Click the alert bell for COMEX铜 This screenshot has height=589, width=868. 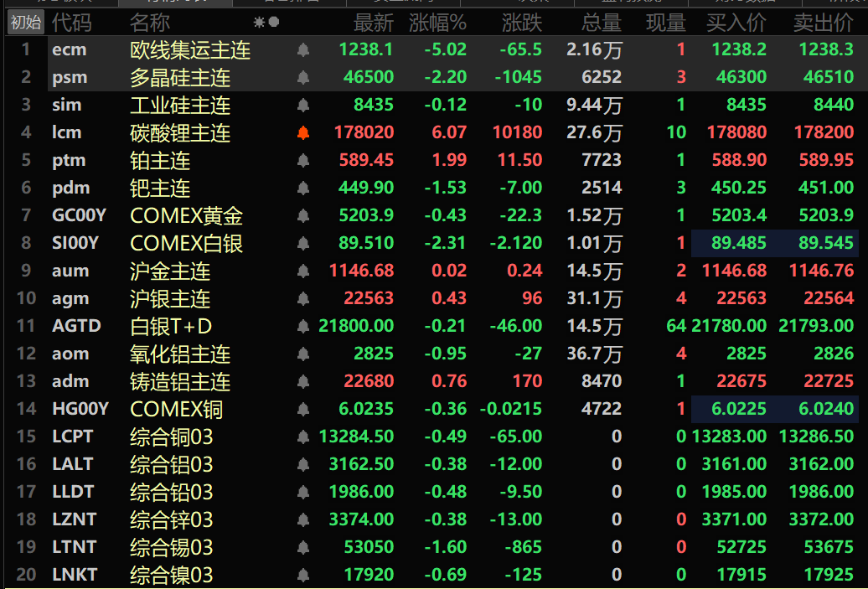coord(302,409)
